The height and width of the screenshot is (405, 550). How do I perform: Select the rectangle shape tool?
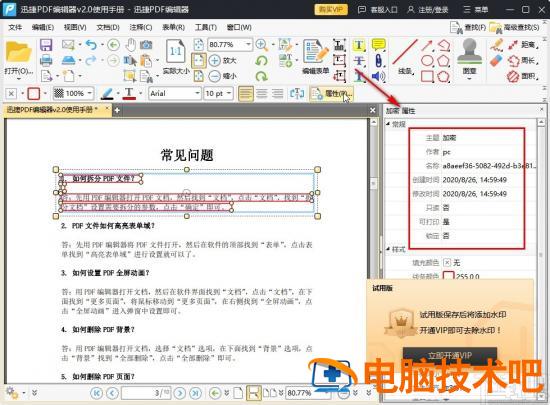pos(427,76)
